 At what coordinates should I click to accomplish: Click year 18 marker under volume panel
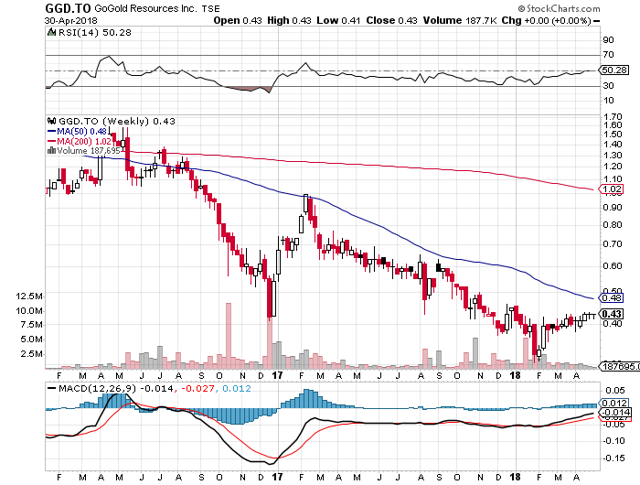(516, 375)
